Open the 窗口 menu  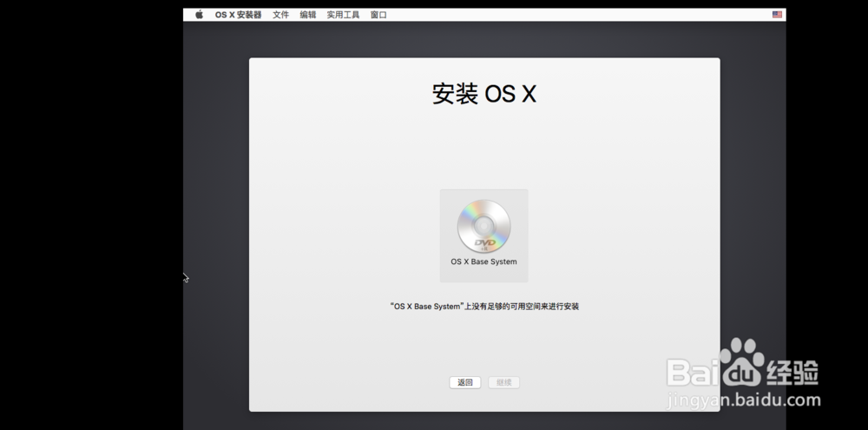[378, 15]
